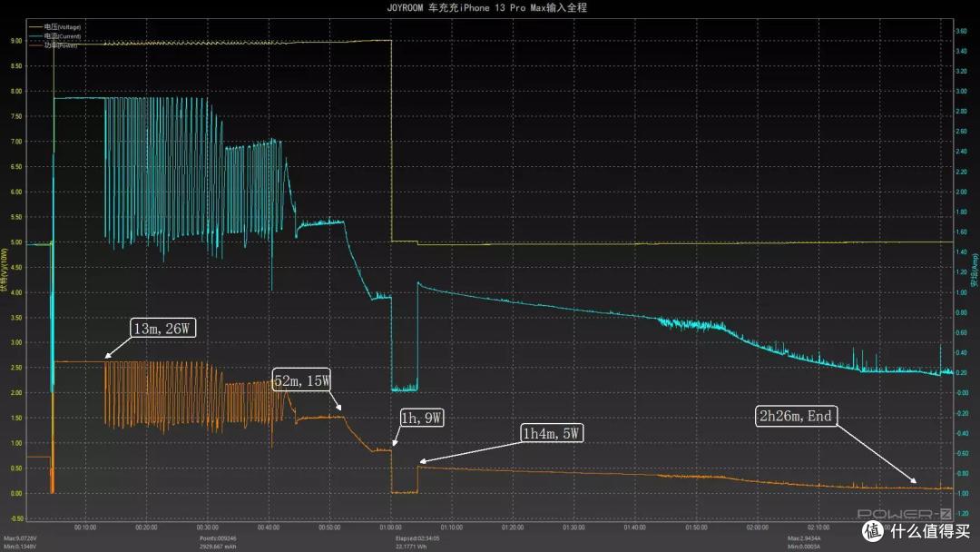Click the 6.50 label on the left axis
Image resolution: width=980 pixels, height=552 pixels.
click(x=16, y=167)
